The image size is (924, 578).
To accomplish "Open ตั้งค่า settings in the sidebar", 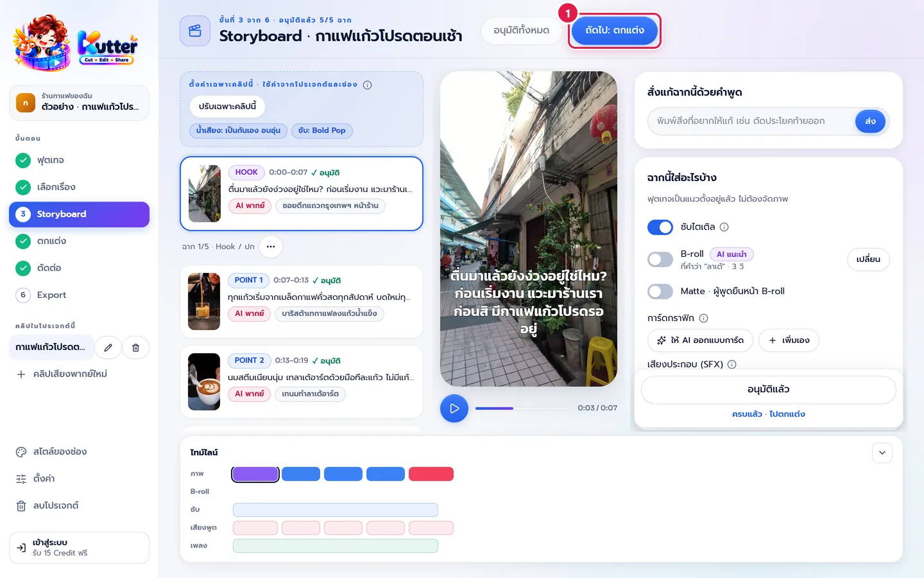I will pos(79,478).
